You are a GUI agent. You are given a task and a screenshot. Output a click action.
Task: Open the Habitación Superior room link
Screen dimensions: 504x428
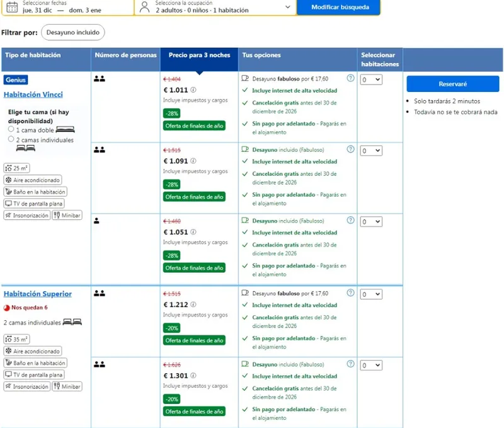[38, 294]
